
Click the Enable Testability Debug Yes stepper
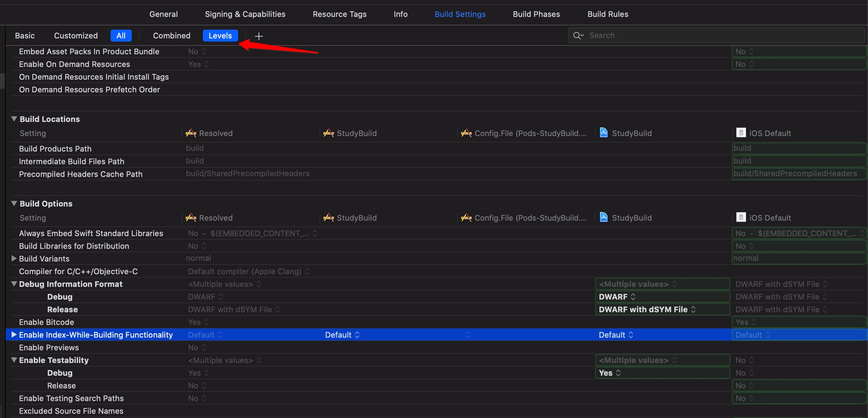(618, 373)
